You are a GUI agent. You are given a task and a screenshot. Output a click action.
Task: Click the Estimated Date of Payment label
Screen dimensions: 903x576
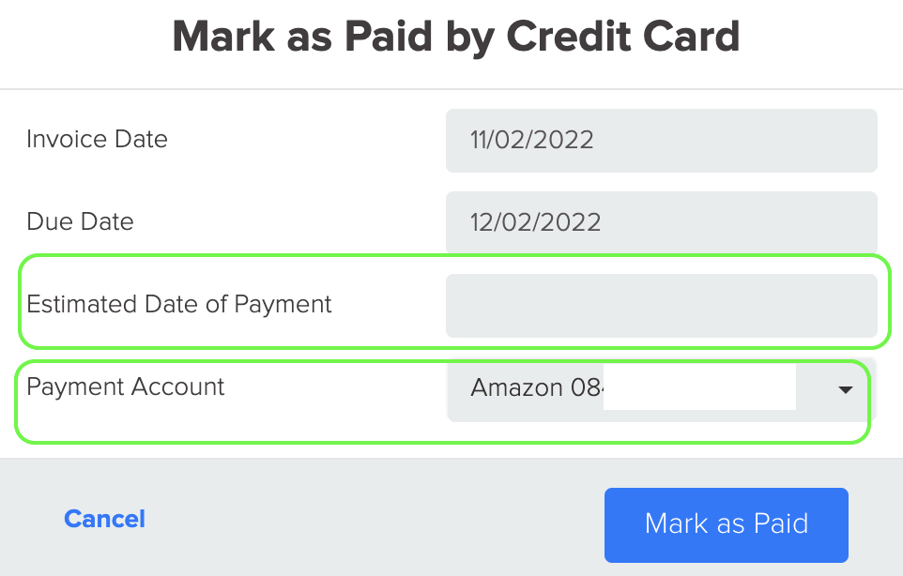point(179,305)
